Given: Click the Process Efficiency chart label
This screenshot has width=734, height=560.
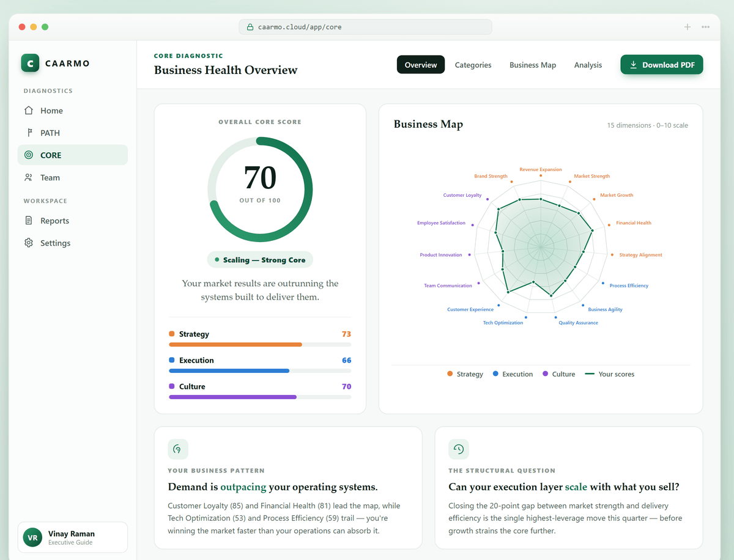Looking at the screenshot, I should 629,286.
